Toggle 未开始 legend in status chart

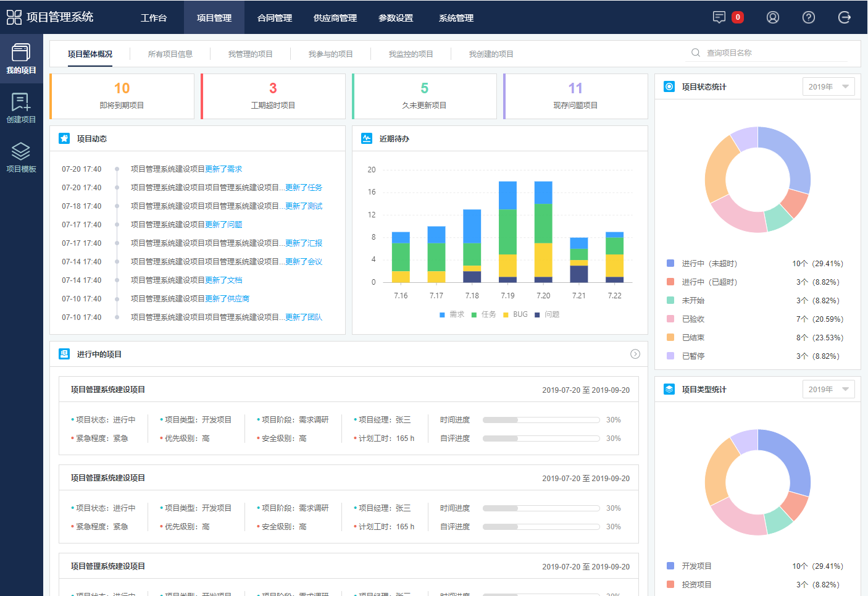tap(686, 300)
